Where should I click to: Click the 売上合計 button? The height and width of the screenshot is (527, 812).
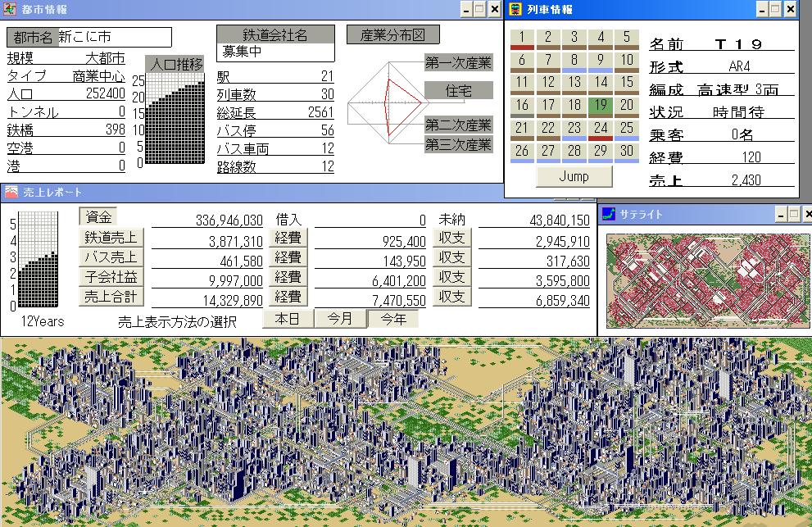pos(111,297)
